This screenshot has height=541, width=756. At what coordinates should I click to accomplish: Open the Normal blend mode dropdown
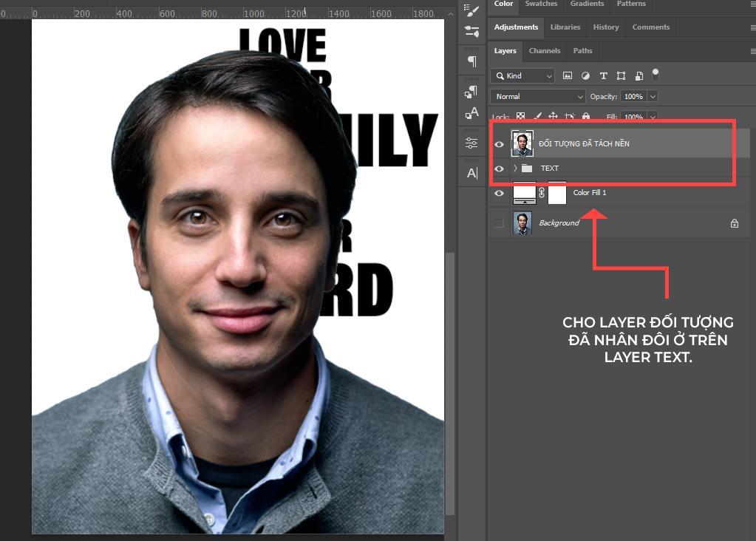coord(537,96)
